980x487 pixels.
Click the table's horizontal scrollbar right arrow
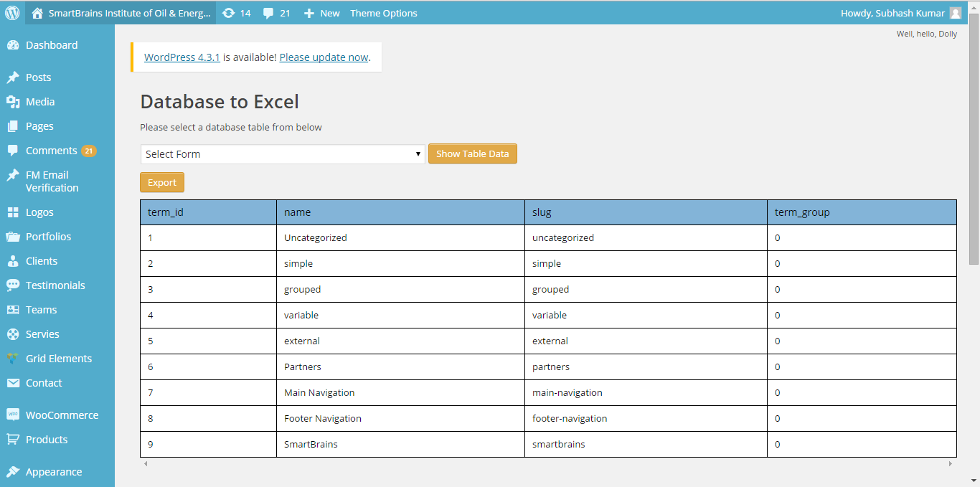(x=951, y=464)
